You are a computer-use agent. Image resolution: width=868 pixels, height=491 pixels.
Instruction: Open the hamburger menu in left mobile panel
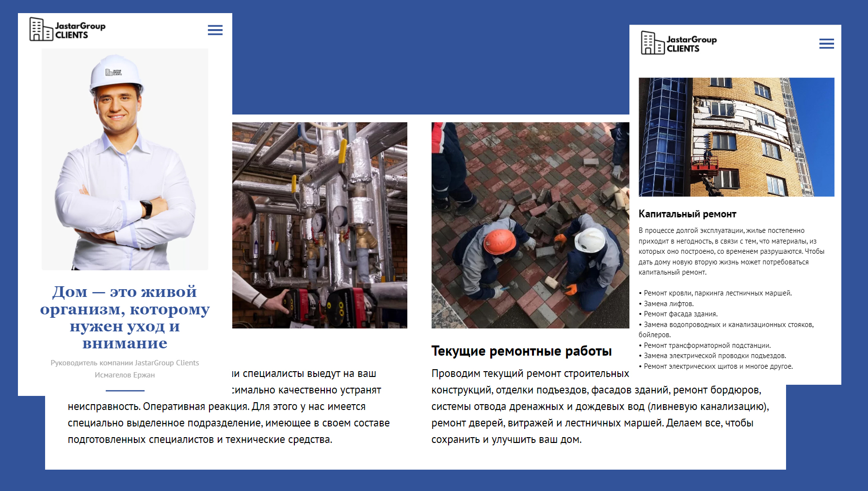point(215,30)
